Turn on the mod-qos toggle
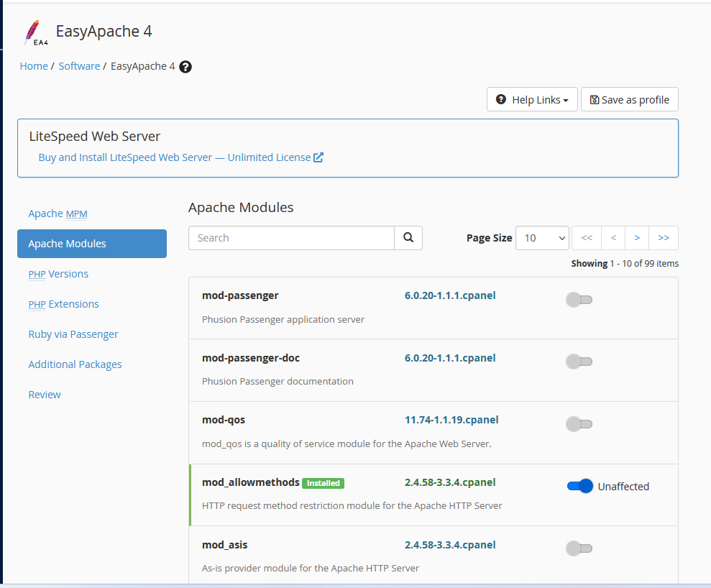The height and width of the screenshot is (588, 711). click(579, 424)
